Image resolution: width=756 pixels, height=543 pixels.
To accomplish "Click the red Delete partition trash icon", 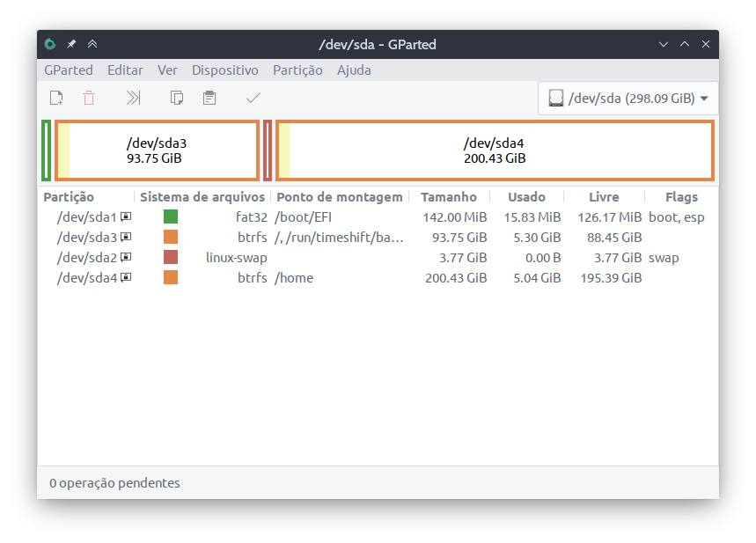I will click(89, 98).
